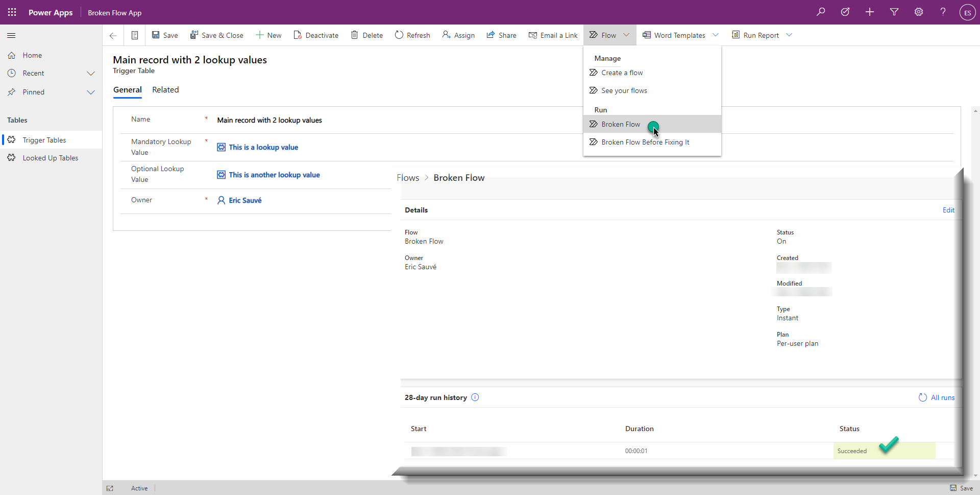980x495 pixels.
Task: Open the help question mark icon
Action: click(943, 12)
